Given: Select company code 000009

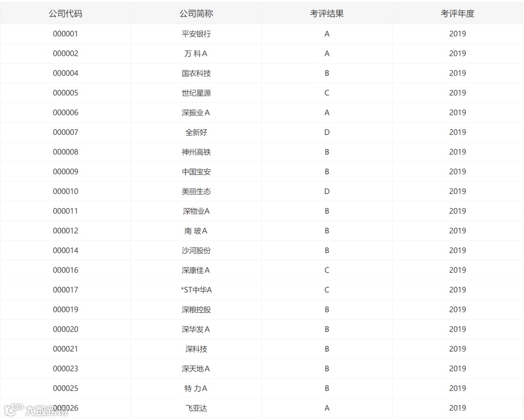Looking at the screenshot, I should (x=65, y=172).
